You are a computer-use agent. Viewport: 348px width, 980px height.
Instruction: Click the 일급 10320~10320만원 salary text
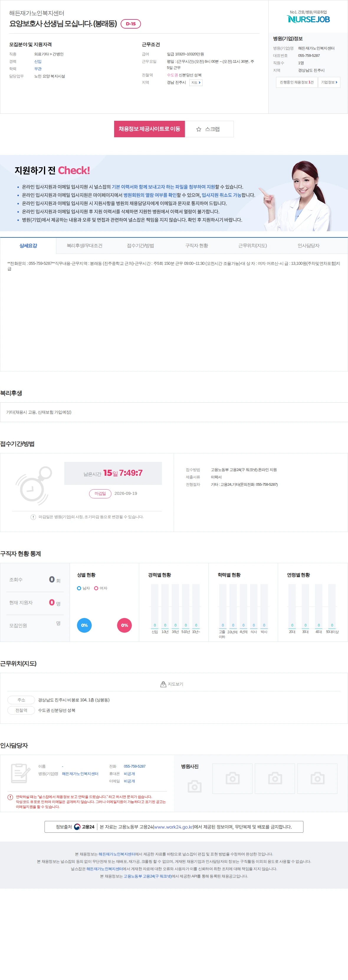(185, 54)
